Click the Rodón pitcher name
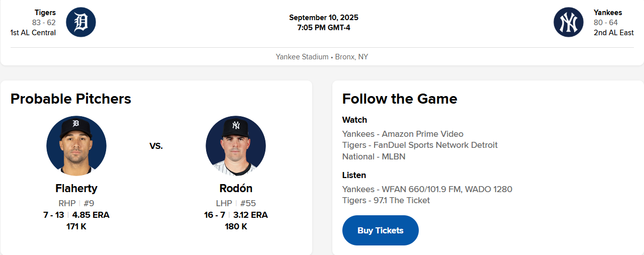The width and height of the screenshot is (644, 255). (236, 189)
